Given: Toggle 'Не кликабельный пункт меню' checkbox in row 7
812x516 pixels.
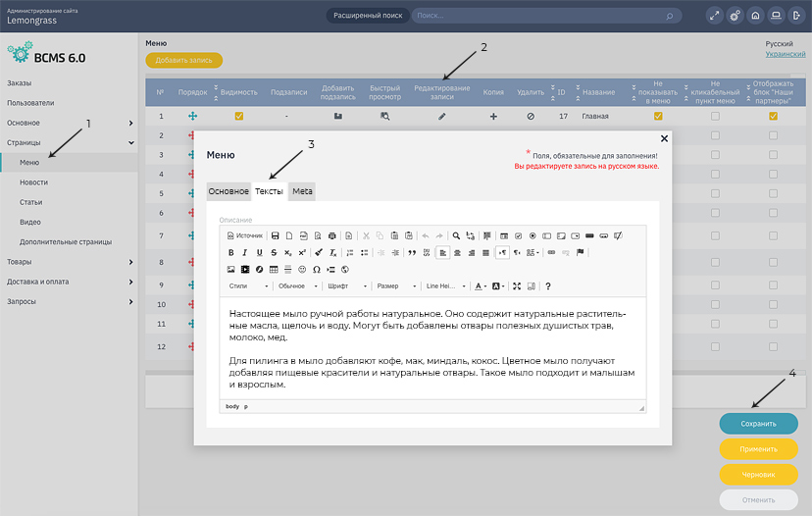Looking at the screenshot, I should click(715, 235).
